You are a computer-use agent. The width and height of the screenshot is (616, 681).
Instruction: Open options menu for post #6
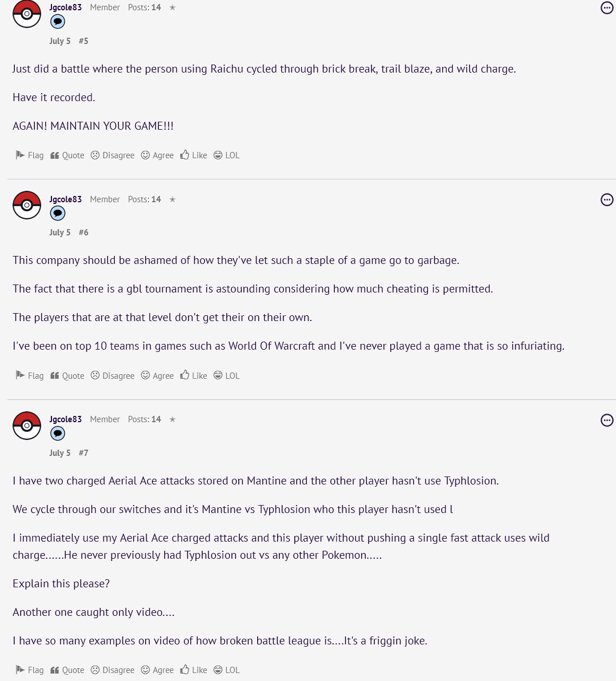(607, 199)
